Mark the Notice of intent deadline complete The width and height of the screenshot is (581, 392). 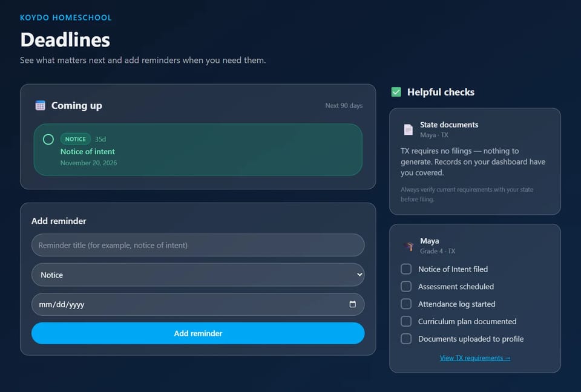pyautogui.click(x=48, y=139)
